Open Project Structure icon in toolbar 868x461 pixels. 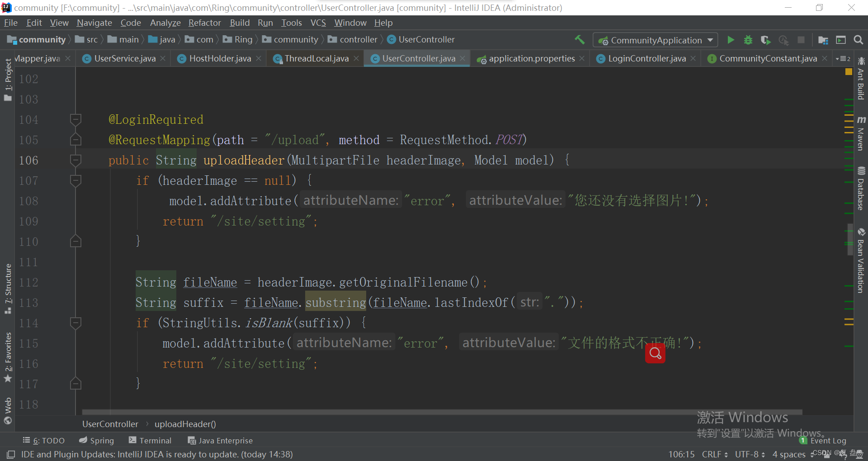click(x=823, y=40)
